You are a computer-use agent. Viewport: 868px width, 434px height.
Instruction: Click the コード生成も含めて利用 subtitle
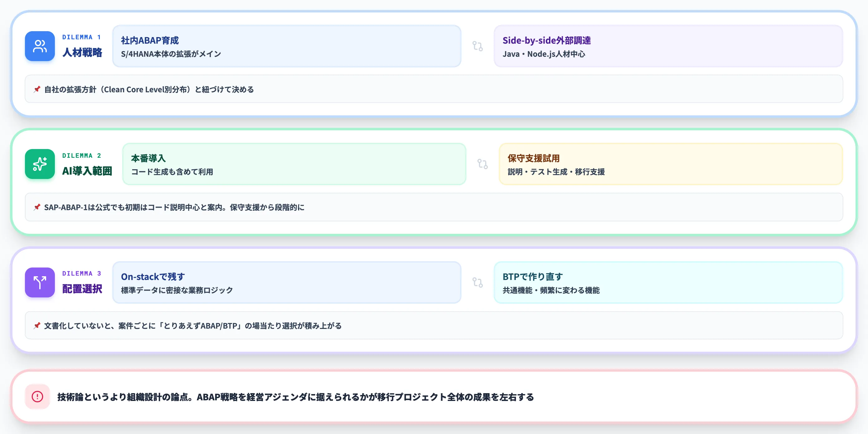click(172, 172)
